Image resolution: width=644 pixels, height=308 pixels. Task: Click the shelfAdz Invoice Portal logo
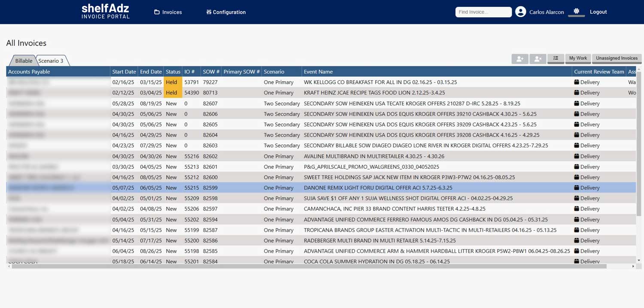(106, 12)
